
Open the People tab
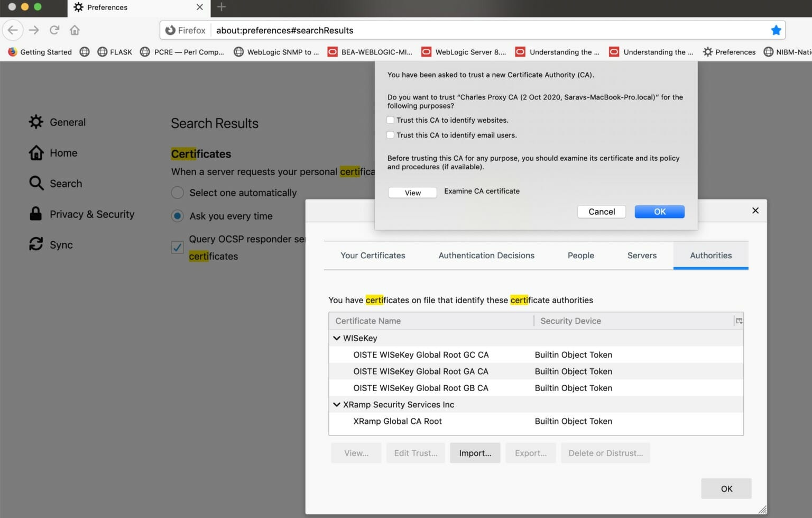[580, 255]
